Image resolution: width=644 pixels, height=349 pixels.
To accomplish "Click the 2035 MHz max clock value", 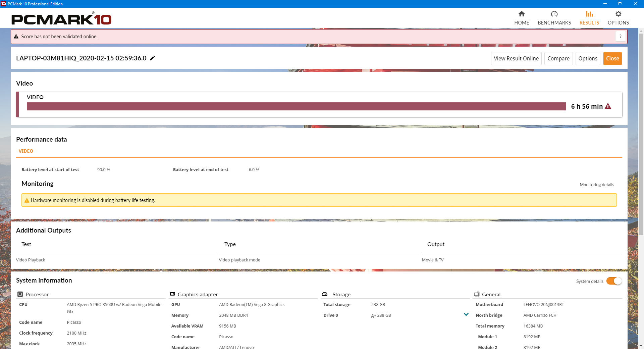I will point(76,344).
